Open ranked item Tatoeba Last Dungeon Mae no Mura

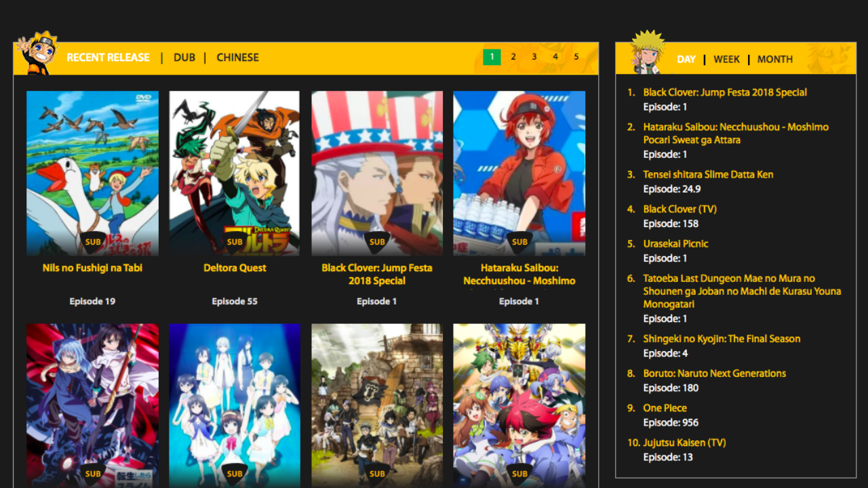[x=742, y=291]
